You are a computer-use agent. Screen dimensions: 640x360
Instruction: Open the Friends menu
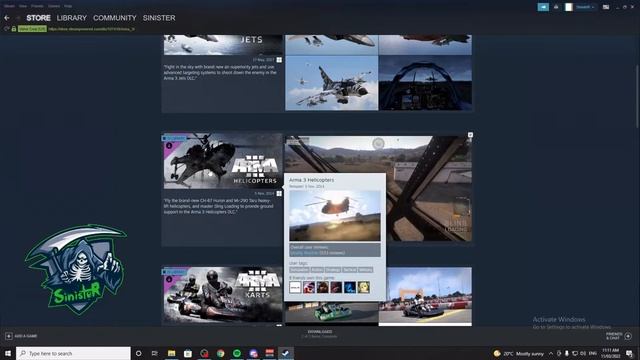(37, 6)
